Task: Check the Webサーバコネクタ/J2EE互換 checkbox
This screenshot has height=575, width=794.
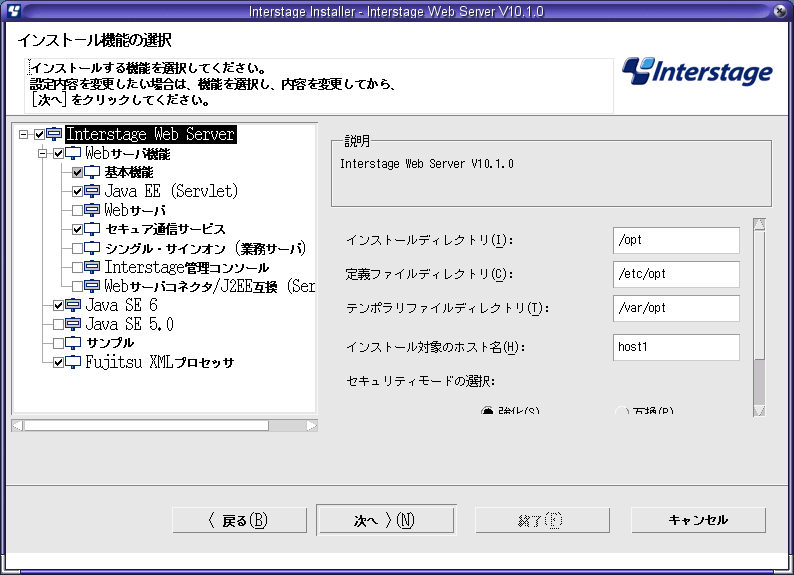Action: [x=77, y=286]
